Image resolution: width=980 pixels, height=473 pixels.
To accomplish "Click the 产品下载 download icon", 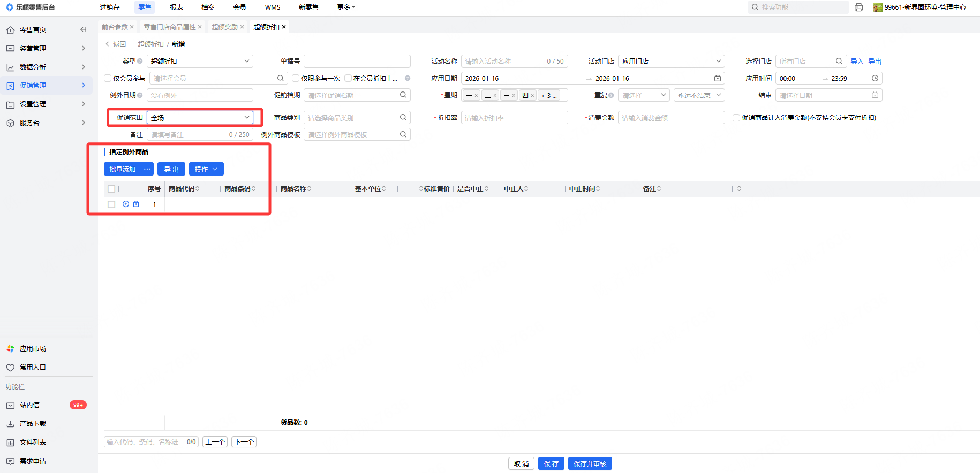I will click(10, 424).
